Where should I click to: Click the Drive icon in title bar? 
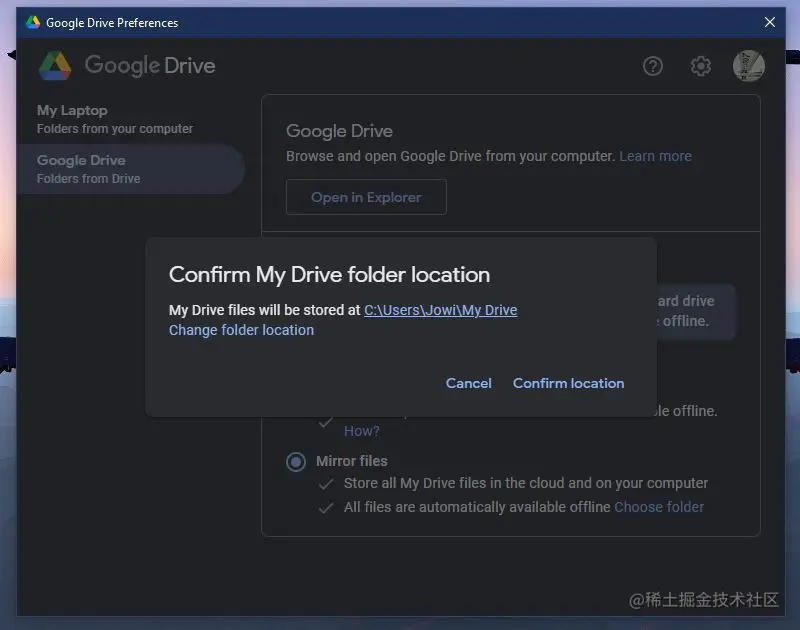[33, 22]
